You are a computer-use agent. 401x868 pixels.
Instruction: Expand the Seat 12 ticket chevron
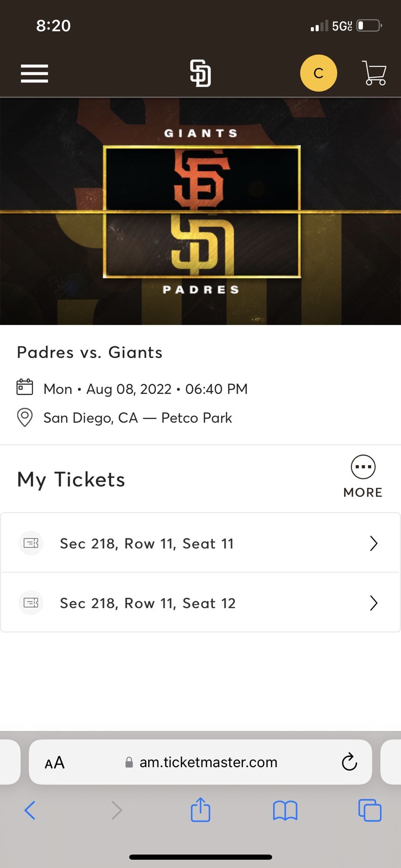pyautogui.click(x=373, y=603)
